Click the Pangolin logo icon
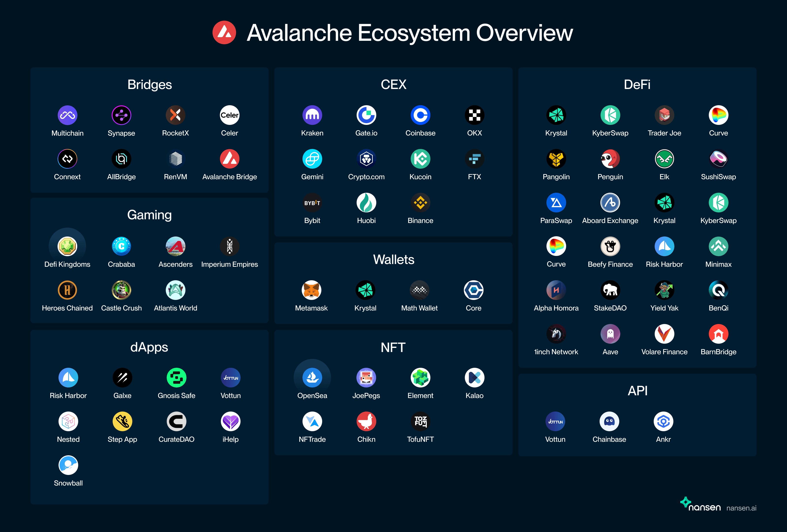Viewport: 787px width, 532px height. click(x=556, y=159)
